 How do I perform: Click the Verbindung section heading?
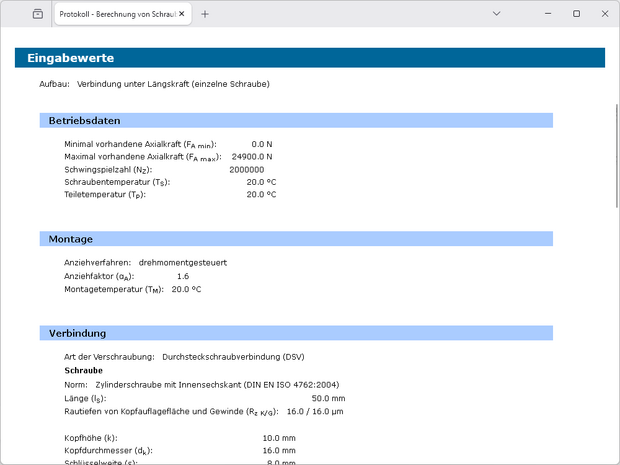(x=78, y=333)
